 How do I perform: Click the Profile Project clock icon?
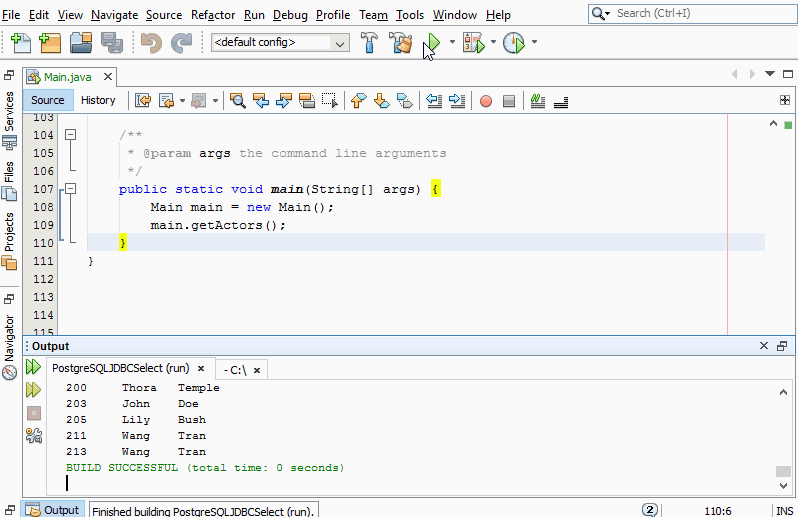tap(513, 43)
